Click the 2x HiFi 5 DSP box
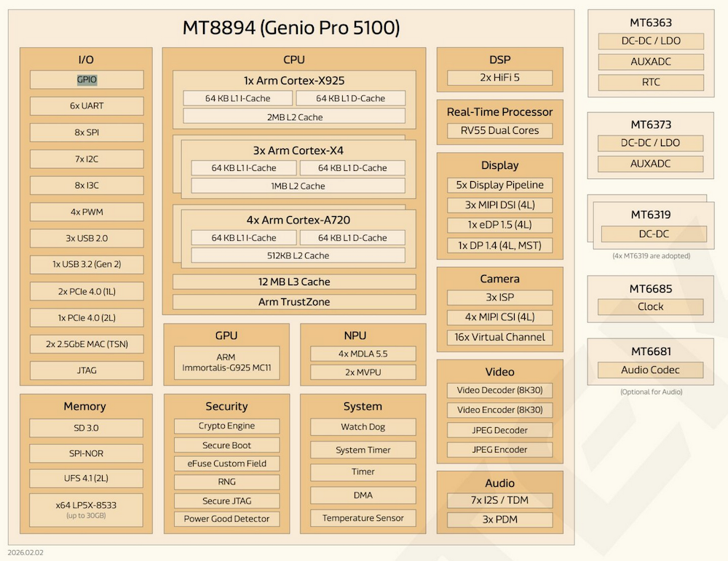 pyautogui.click(x=499, y=77)
